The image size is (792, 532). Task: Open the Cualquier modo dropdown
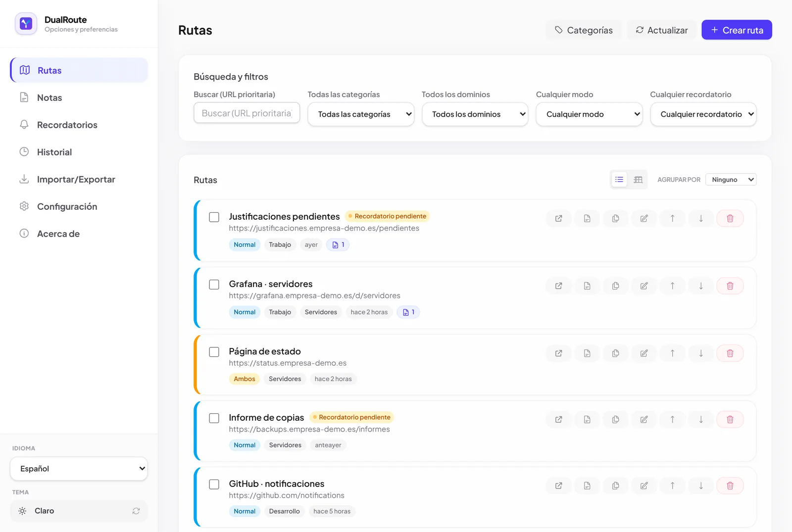[x=589, y=114]
